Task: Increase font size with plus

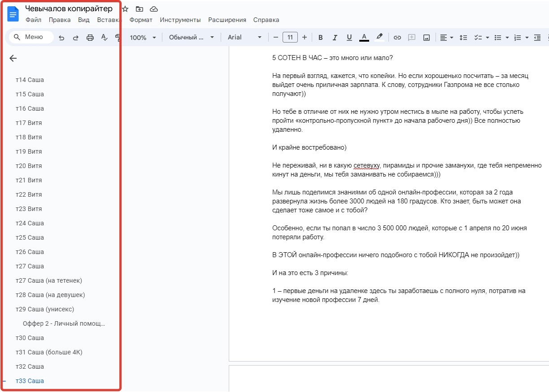Action: [305, 38]
